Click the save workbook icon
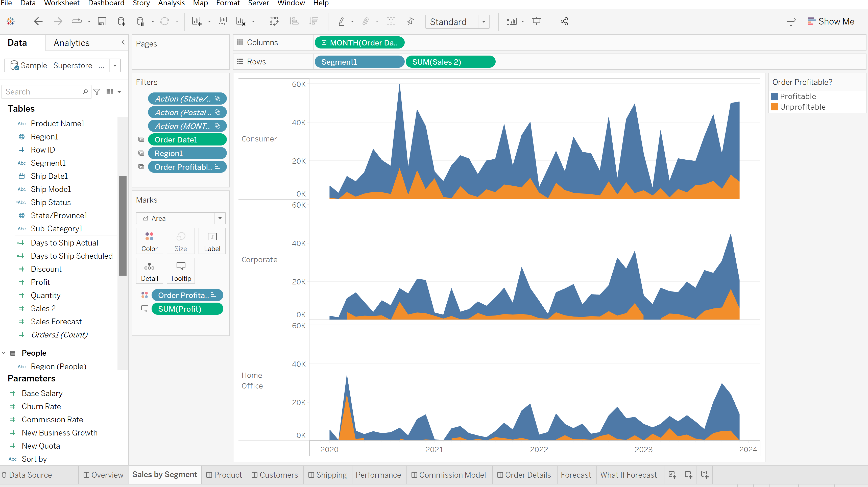Screen dimensions: 868x487 tap(102, 21)
